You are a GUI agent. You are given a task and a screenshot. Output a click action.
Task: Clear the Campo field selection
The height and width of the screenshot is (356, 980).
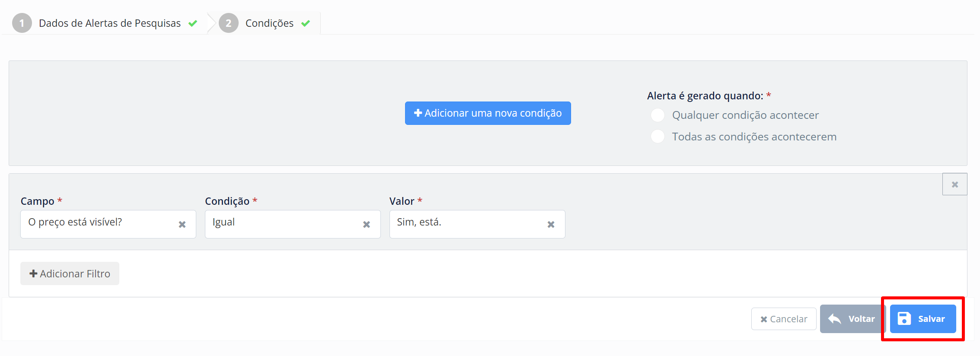pos(182,224)
